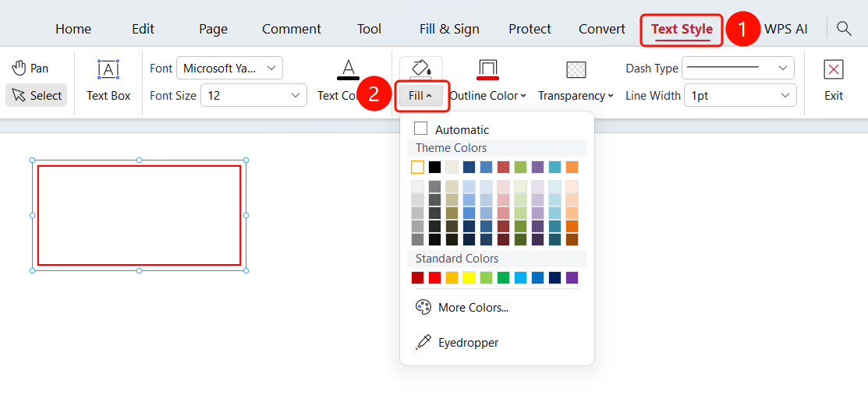Click the Theme Colors heading

click(x=452, y=148)
